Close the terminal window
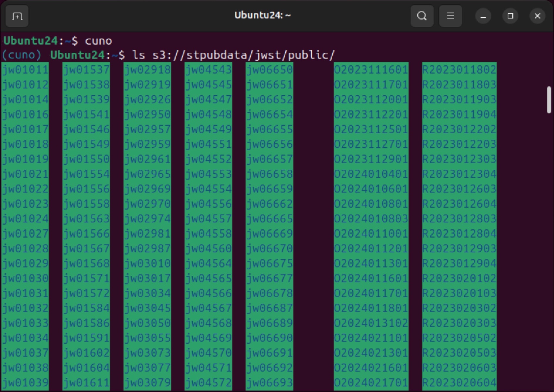554x392 pixels. point(537,16)
